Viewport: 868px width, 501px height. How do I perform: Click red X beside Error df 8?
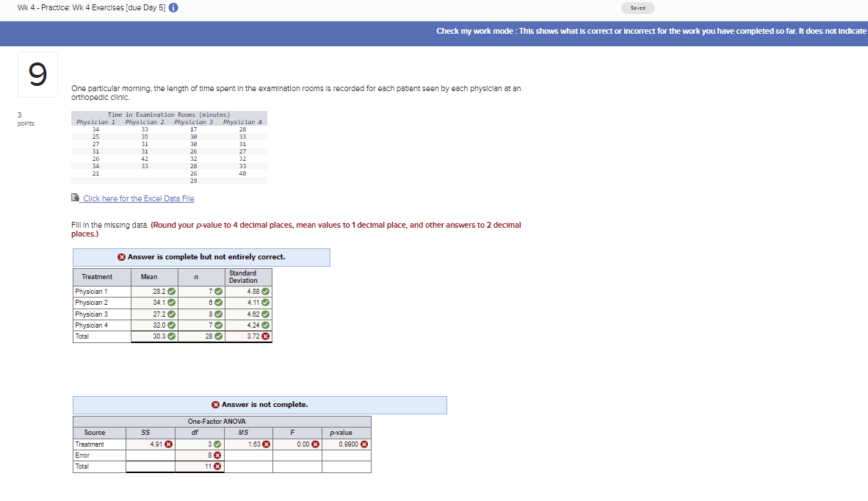[x=217, y=455]
